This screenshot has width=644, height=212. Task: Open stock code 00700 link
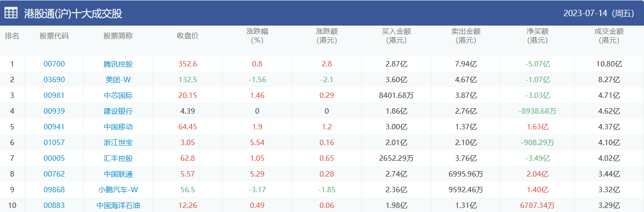pos(54,64)
